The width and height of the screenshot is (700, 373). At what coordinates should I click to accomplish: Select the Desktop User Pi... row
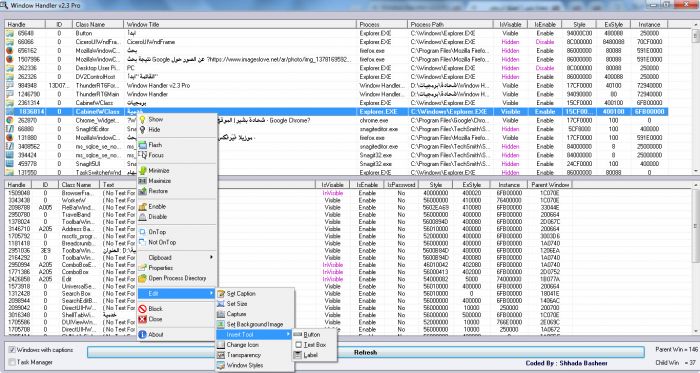[337, 68]
